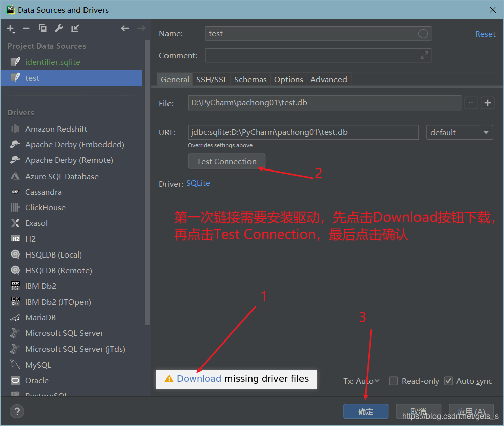Click the Test Connection button
The width and height of the screenshot is (504, 426).
point(227,161)
